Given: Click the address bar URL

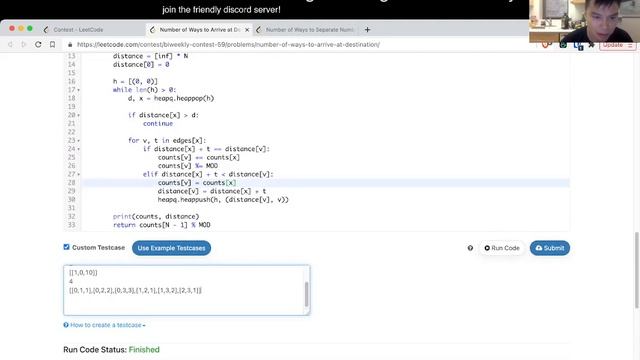Looking at the screenshot, I should pos(228,44).
